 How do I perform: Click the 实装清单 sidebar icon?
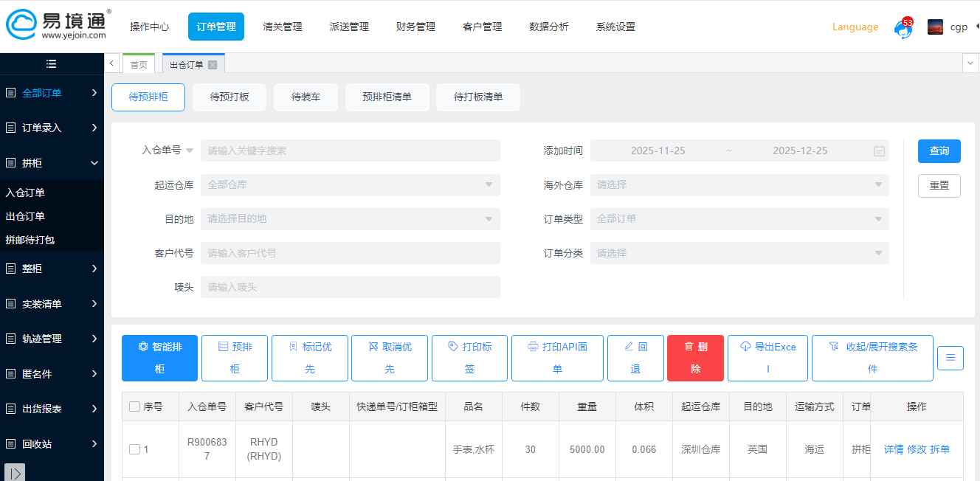(x=10, y=304)
